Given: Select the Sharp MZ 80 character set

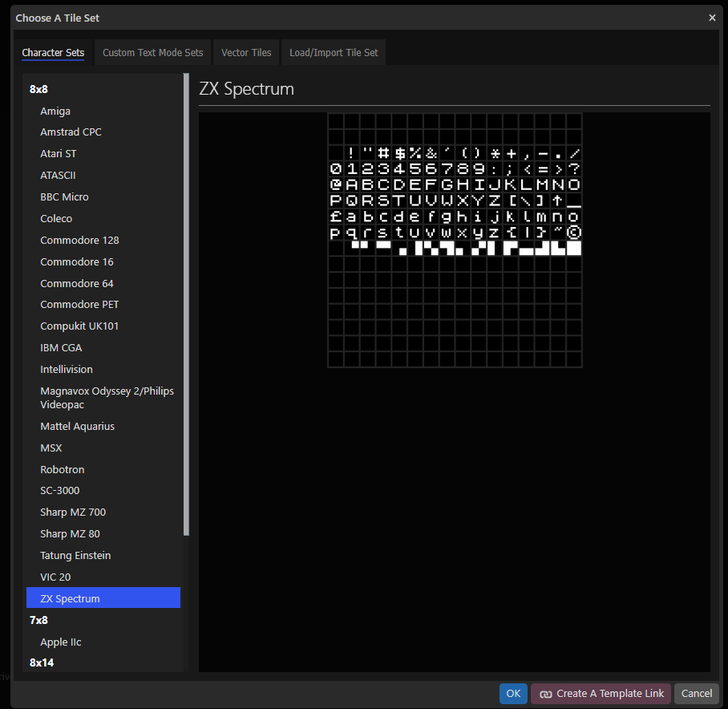Looking at the screenshot, I should click(103, 534).
